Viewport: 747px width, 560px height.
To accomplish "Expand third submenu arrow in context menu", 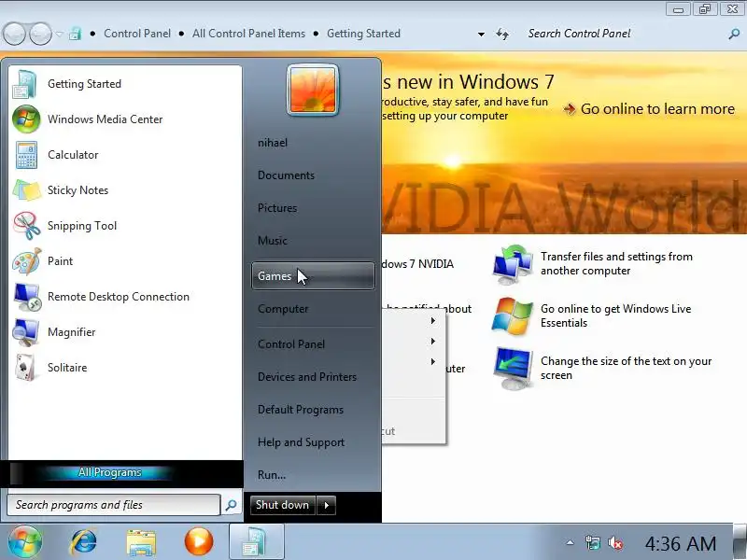I will [432, 361].
